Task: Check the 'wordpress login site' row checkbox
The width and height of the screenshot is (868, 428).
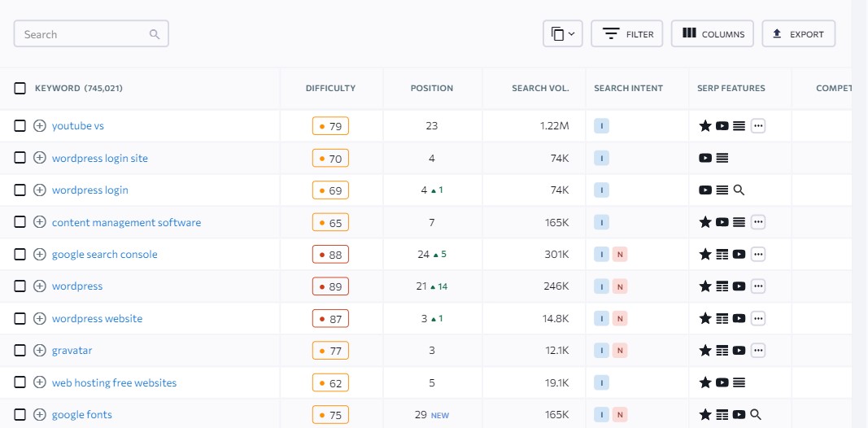Action: [x=20, y=158]
